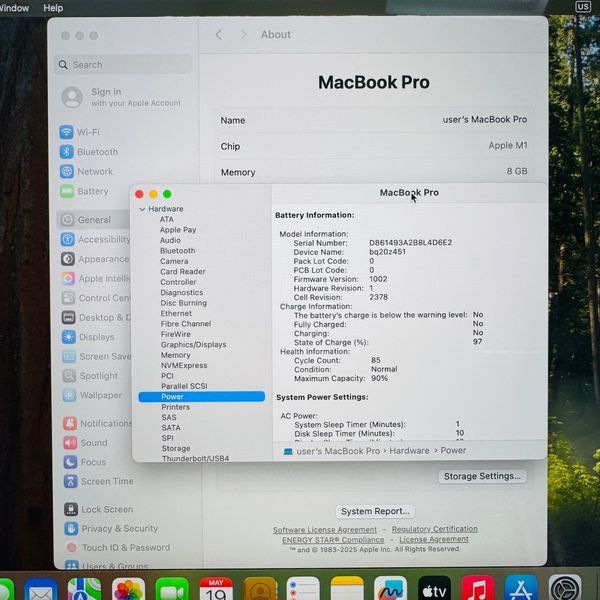Open ENERGY STAR Compliance link
The height and width of the screenshot is (600, 600).
click(333, 540)
